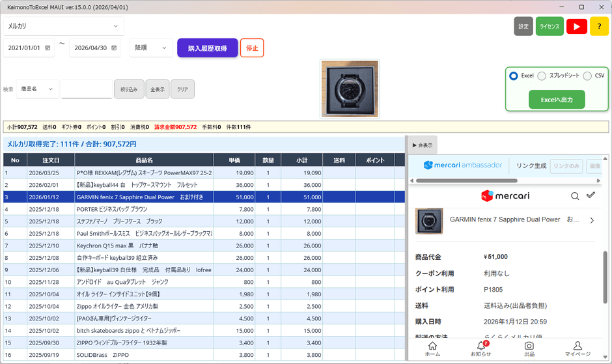
Task: Sort by the 注文日 column header
Action: click(51, 160)
